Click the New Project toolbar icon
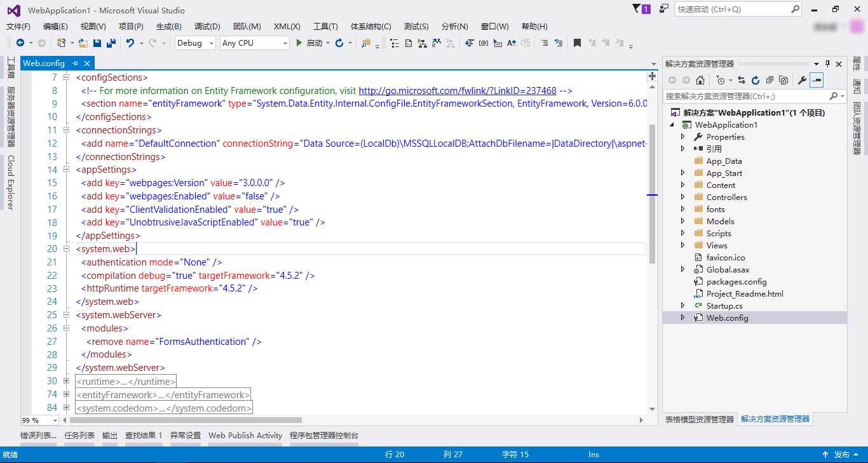868x463 pixels. 61,43
